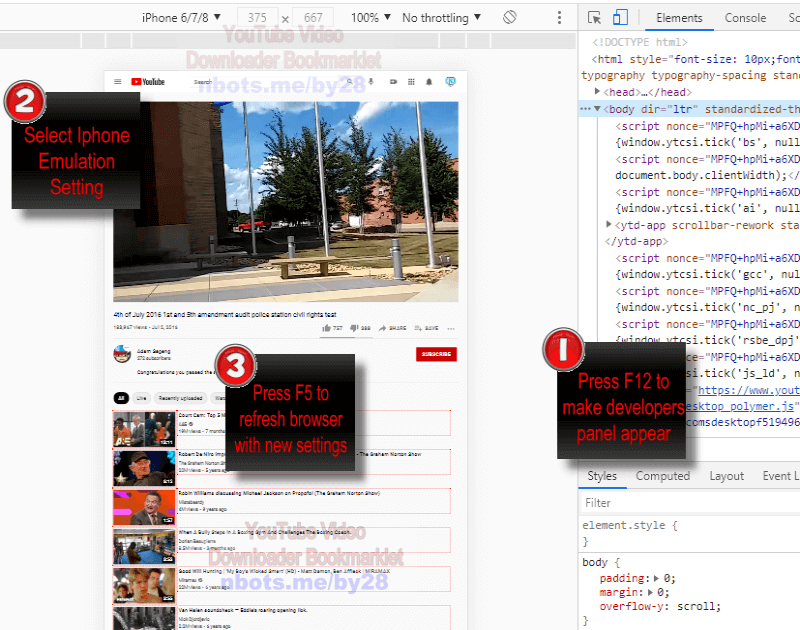The height and width of the screenshot is (630, 800).
Task: Open the Bully Steps In Boxing Gym thumbnail
Action: (x=144, y=546)
